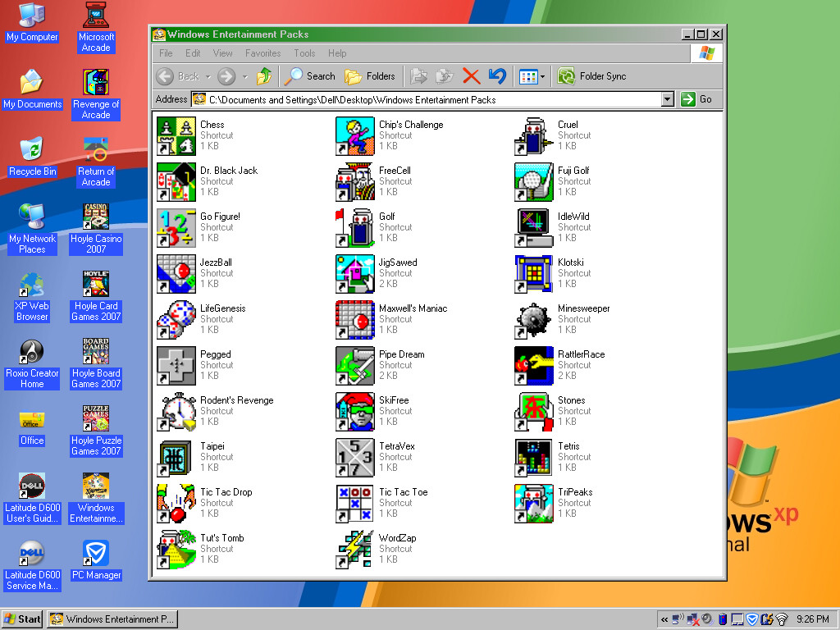Open the View menu
The image size is (840, 630).
(x=223, y=53)
